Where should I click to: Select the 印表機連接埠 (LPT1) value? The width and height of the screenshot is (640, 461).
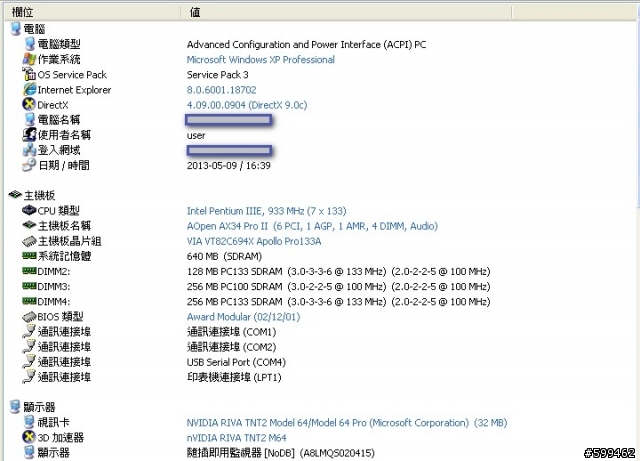pyautogui.click(x=234, y=377)
